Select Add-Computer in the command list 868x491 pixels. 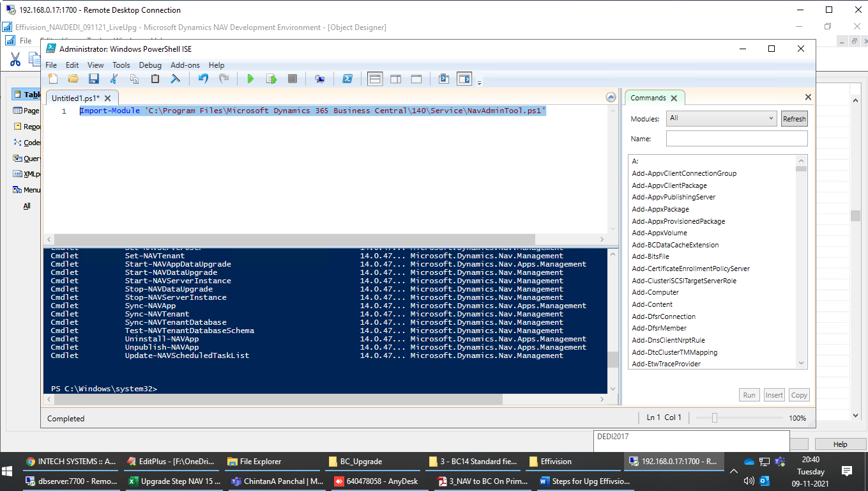pos(655,292)
